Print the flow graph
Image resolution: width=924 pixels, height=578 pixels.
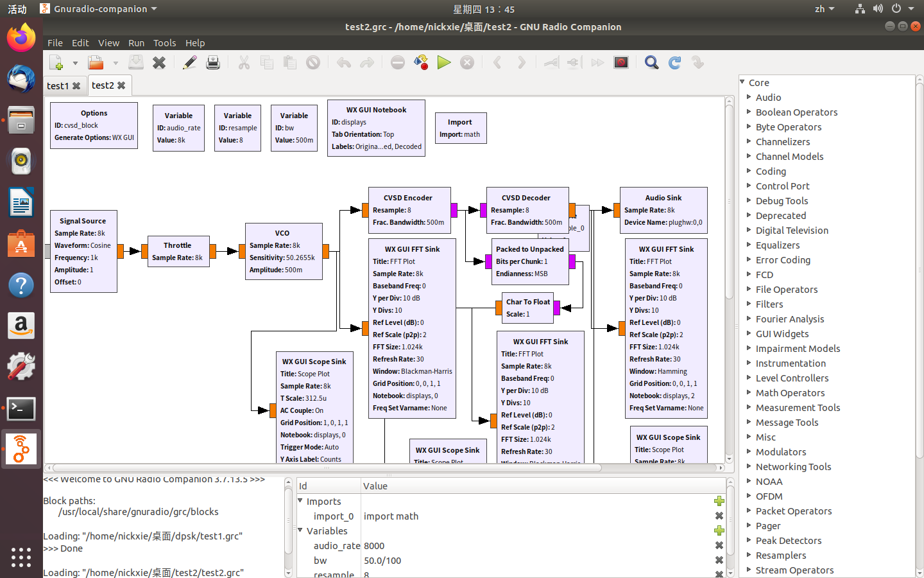(x=213, y=62)
